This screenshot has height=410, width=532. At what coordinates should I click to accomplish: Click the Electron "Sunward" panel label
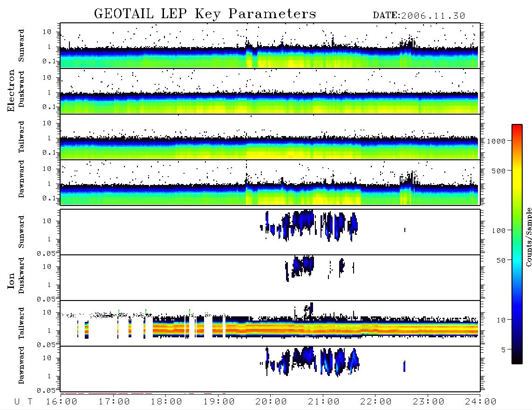click(x=21, y=46)
